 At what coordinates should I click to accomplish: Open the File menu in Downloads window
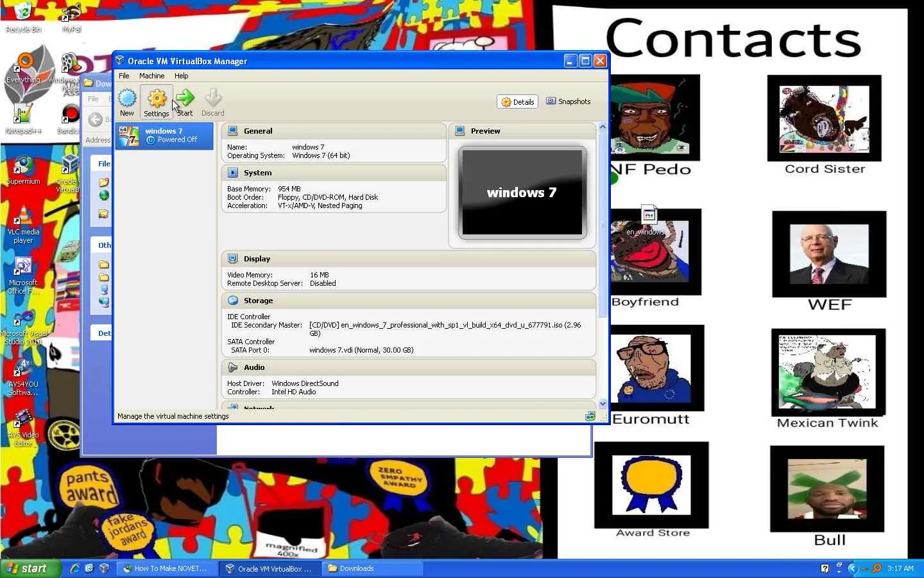(93, 99)
